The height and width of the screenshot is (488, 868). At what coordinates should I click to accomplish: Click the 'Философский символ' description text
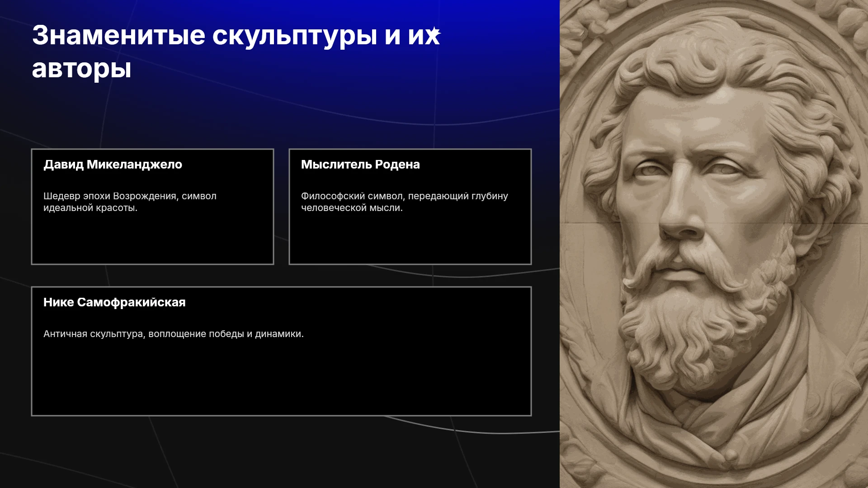[405, 202]
